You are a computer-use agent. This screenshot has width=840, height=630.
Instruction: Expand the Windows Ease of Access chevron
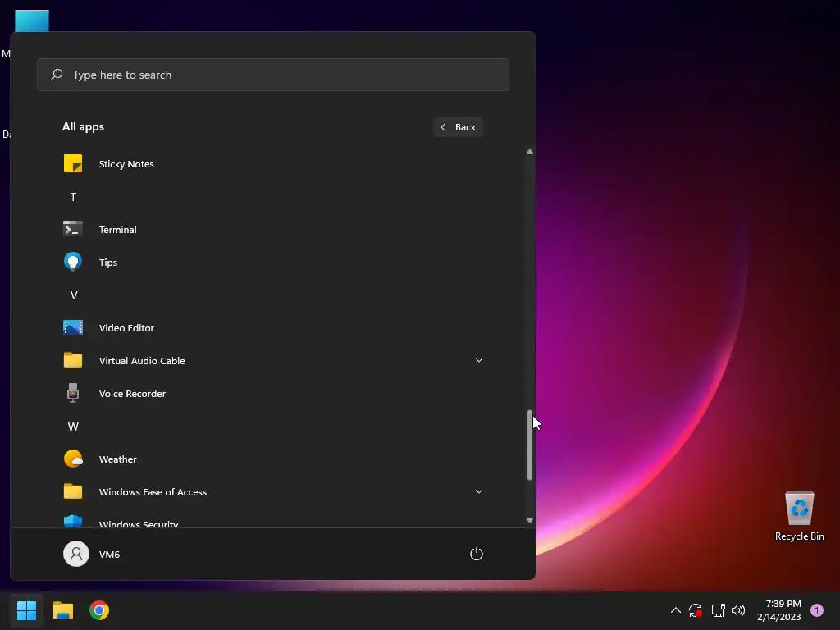(x=479, y=491)
